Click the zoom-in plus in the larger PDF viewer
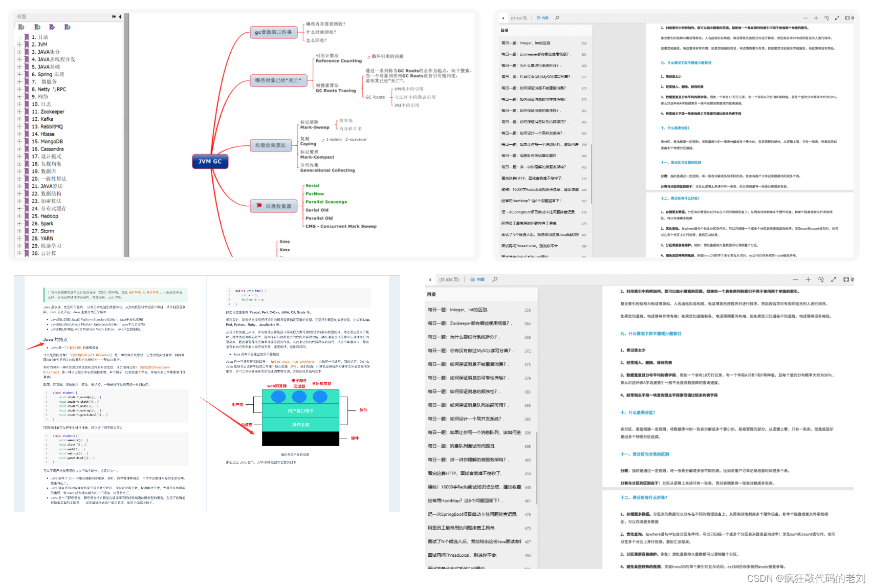This screenshot has height=588, width=873. 808,279
